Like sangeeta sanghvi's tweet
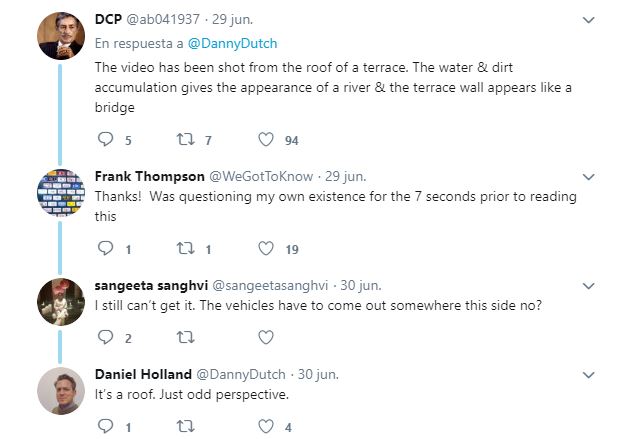This screenshot has height=439, width=635. [x=266, y=337]
